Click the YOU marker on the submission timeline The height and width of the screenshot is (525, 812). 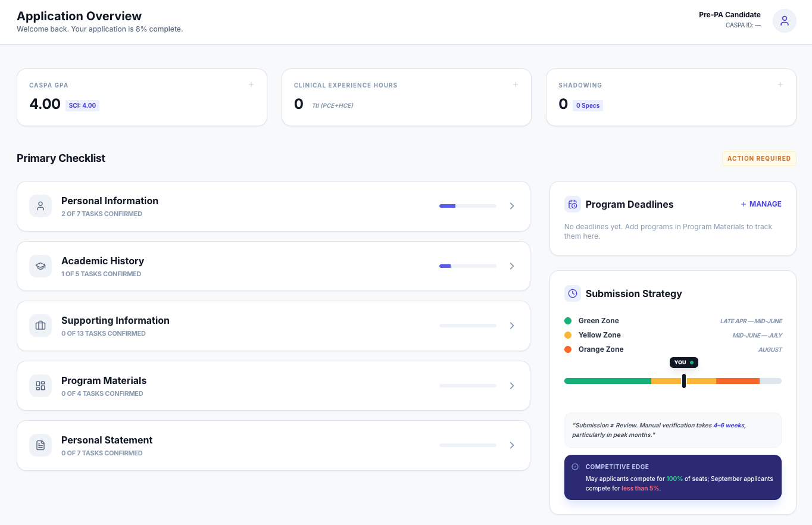pos(684,362)
